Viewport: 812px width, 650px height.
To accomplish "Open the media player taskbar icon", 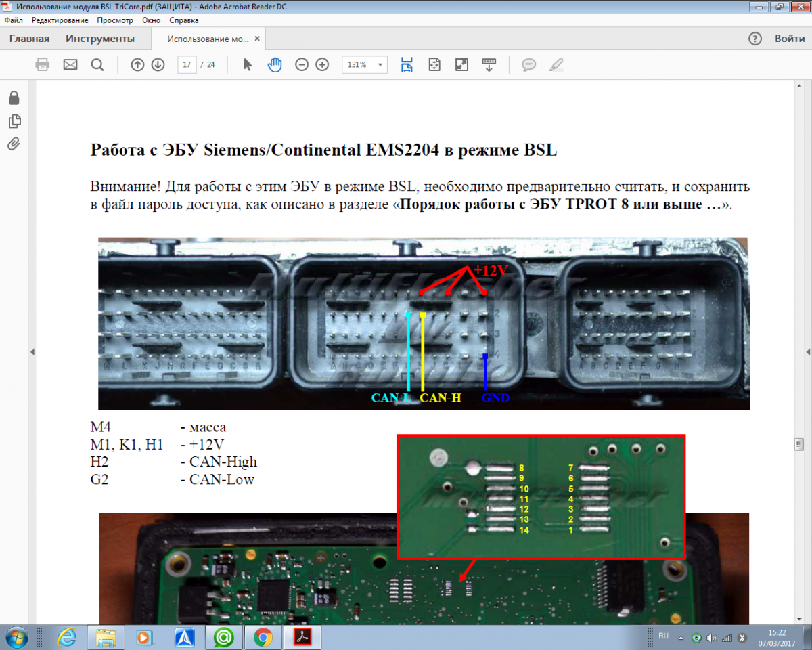I will click(144, 637).
